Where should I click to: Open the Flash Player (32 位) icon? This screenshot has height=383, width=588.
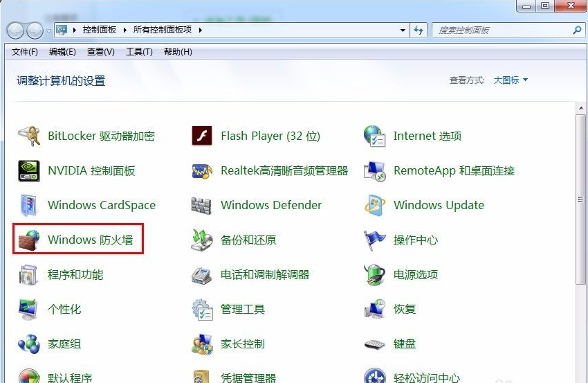pos(202,136)
